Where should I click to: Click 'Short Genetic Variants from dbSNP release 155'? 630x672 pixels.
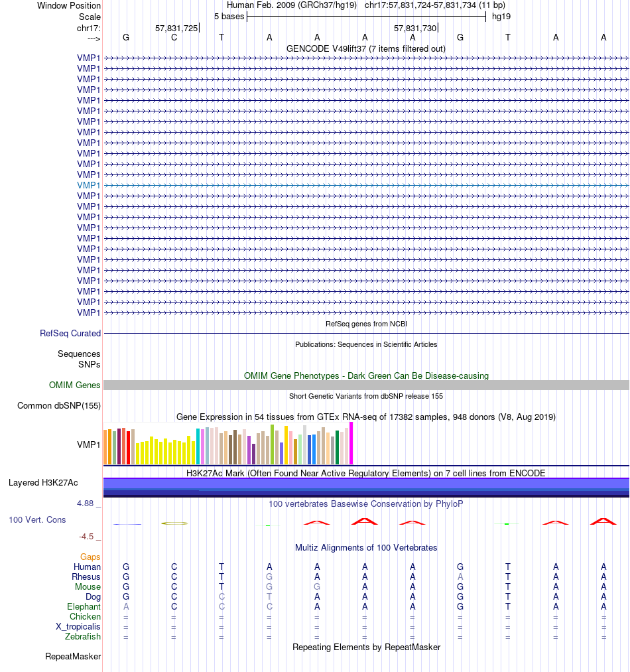pyautogui.click(x=366, y=397)
